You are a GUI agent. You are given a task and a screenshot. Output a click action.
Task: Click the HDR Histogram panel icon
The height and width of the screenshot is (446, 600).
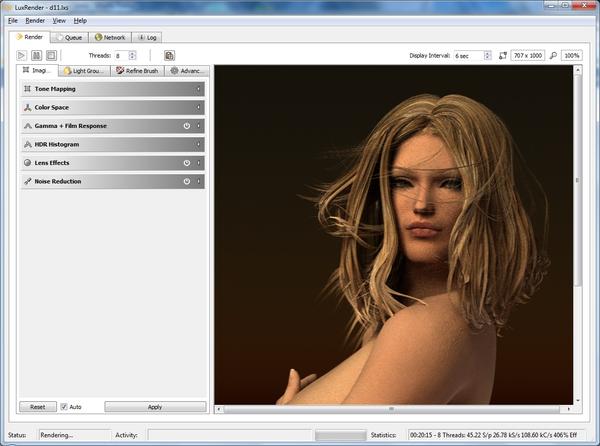(x=27, y=144)
